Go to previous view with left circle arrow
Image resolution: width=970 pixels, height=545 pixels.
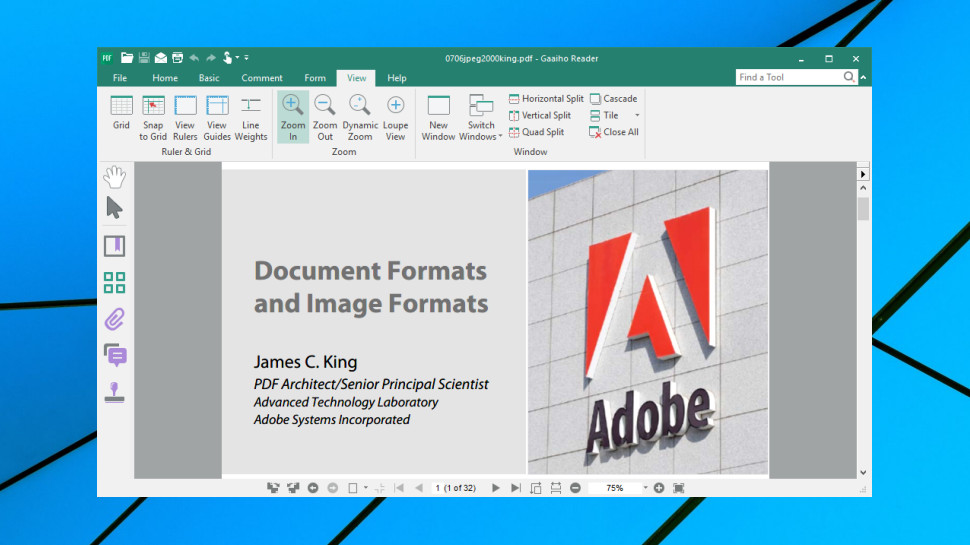313,488
